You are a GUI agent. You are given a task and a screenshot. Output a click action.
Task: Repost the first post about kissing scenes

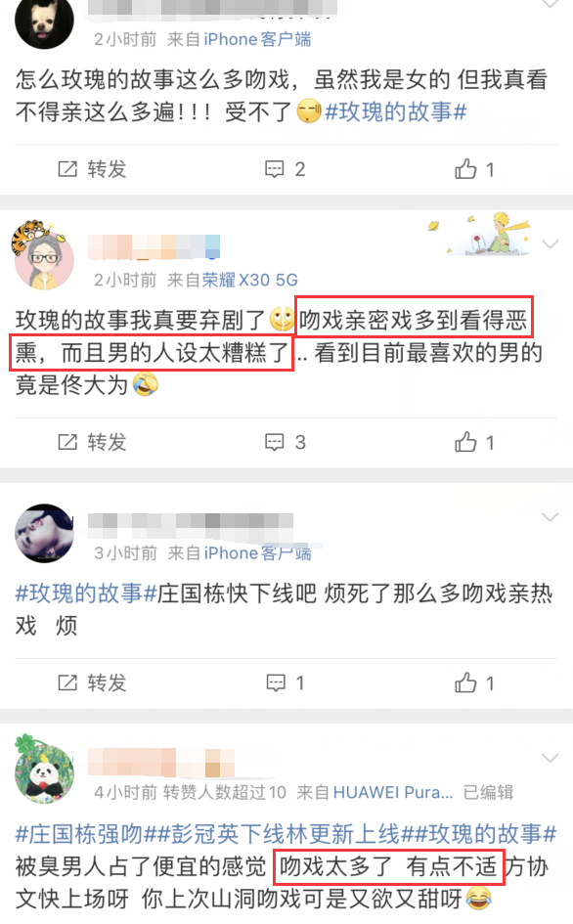(92, 170)
